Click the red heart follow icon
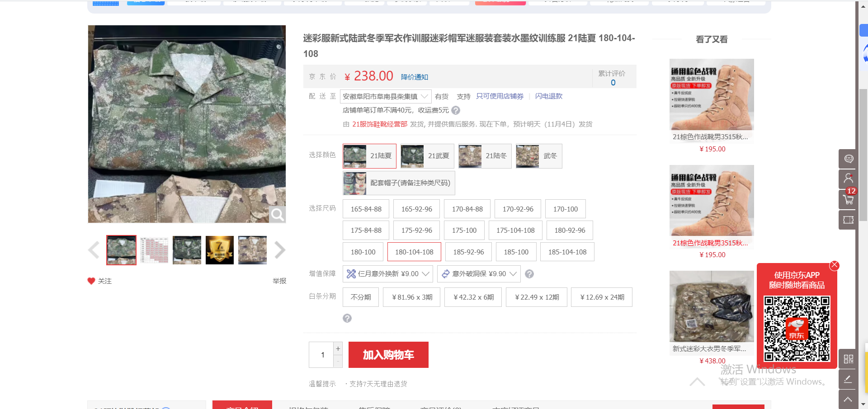Viewport: 868px width, 409px height. tap(91, 281)
